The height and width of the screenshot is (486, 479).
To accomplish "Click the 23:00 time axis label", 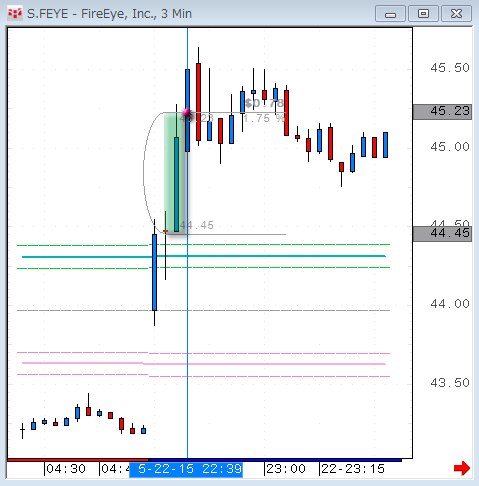I will coord(286,469).
